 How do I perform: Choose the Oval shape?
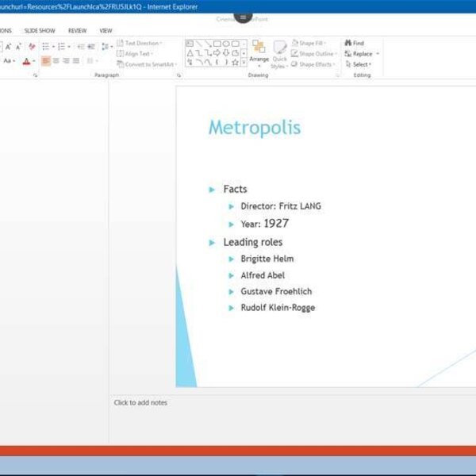[x=226, y=44]
